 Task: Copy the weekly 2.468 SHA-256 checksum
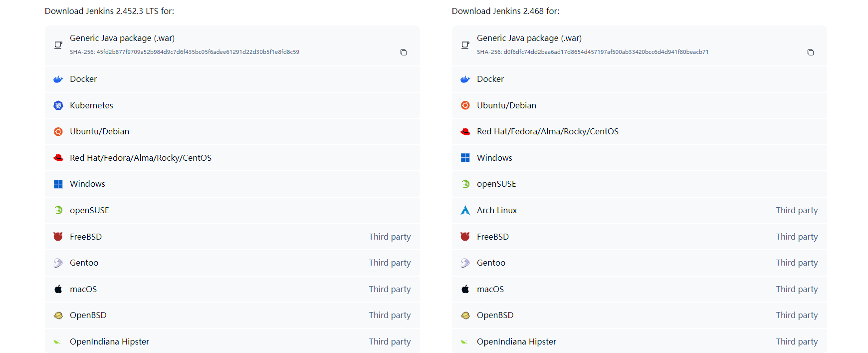(810, 52)
